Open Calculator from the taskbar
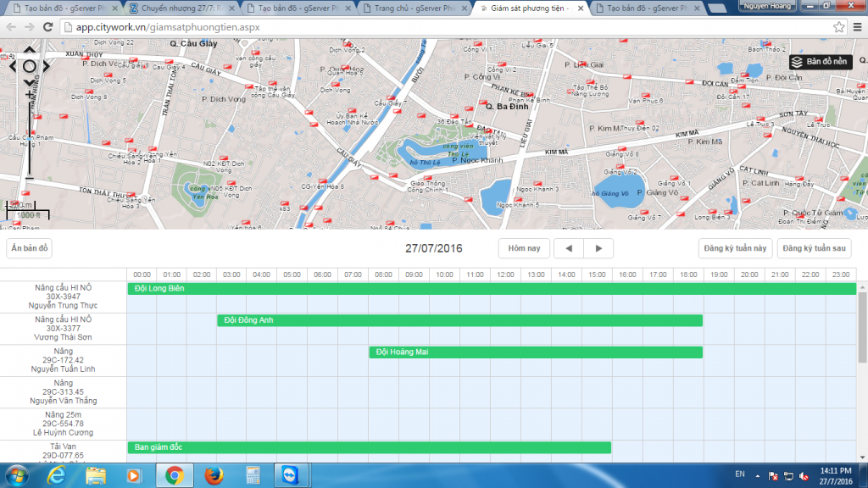868x488 pixels. (x=253, y=475)
